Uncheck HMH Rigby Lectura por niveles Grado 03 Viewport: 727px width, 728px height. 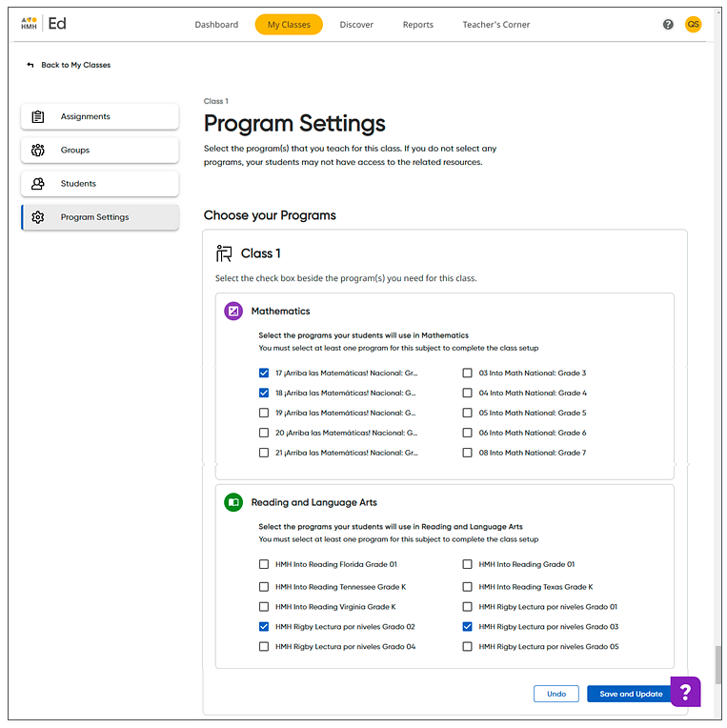click(x=468, y=627)
